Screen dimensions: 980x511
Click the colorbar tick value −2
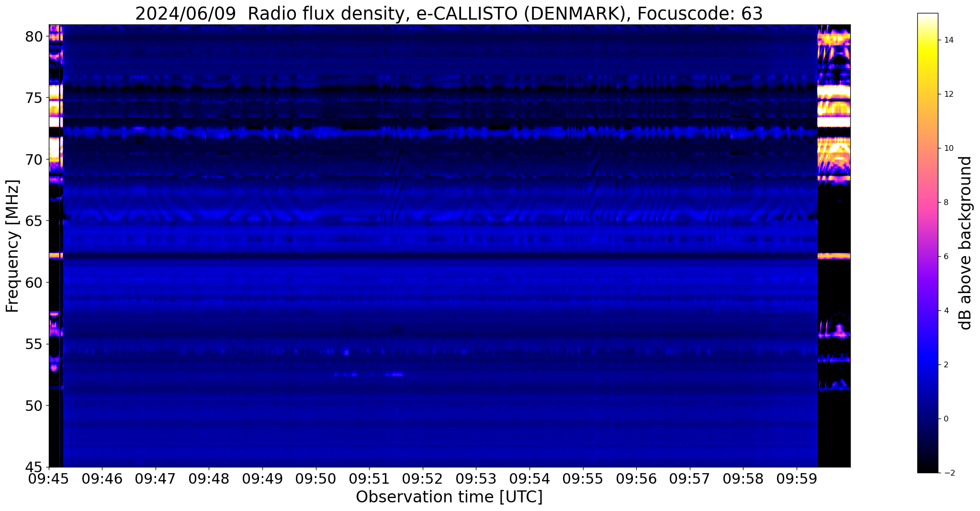click(x=948, y=473)
